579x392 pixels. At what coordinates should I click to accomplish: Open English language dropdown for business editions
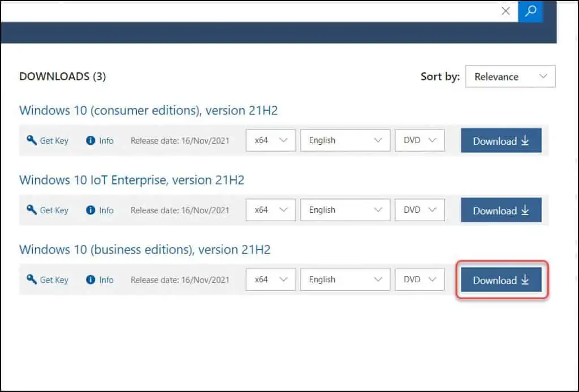point(345,279)
